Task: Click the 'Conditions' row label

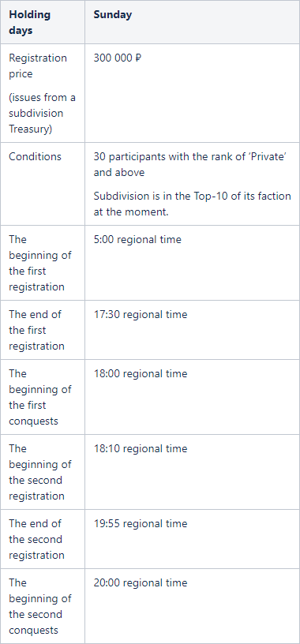Action: pos(35,156)
